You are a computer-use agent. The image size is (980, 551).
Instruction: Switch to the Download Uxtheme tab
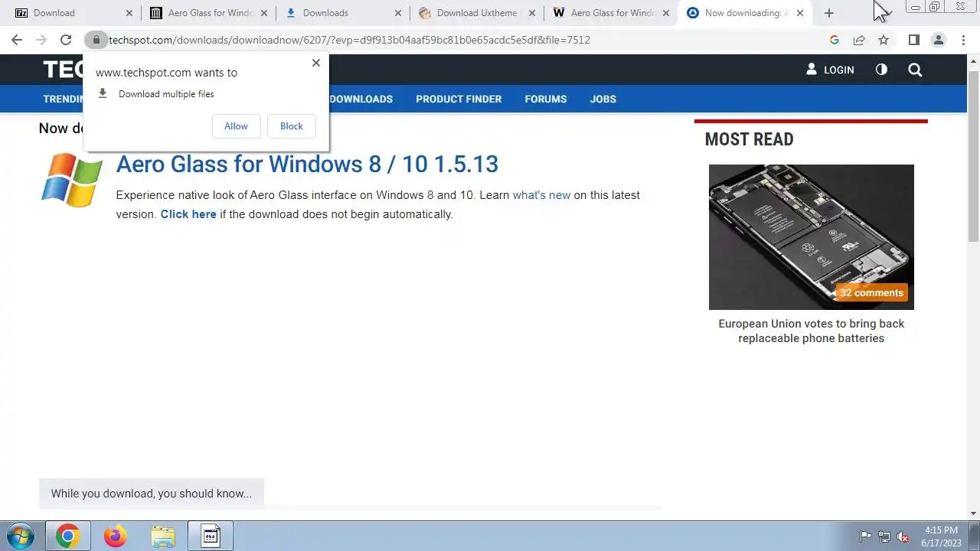coord(477,13)
